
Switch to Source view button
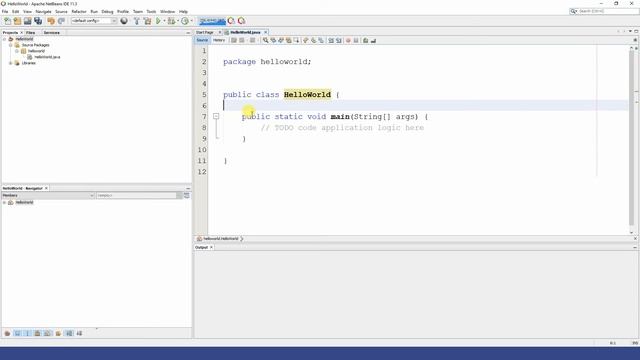point(202,40)
